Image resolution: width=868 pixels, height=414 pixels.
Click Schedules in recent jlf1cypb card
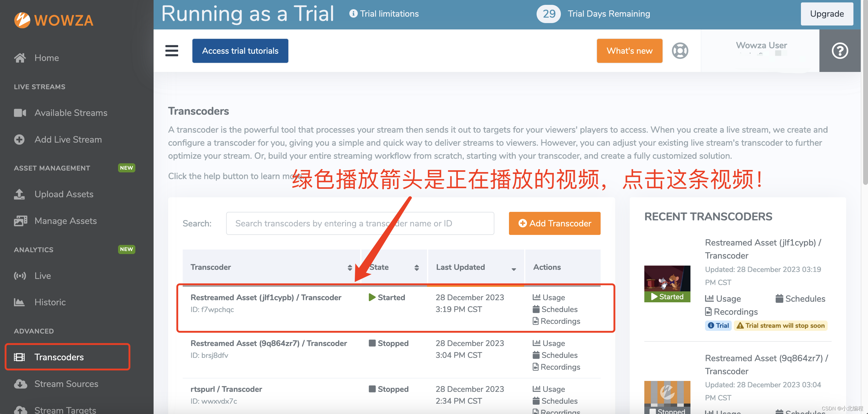[x=800, y=299]
